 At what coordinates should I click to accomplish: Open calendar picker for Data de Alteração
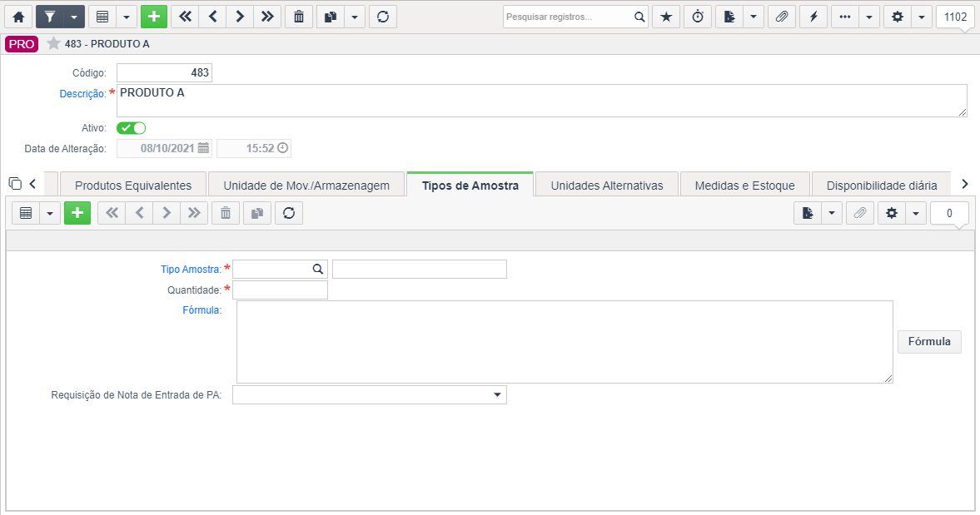[x=204, y=148]
